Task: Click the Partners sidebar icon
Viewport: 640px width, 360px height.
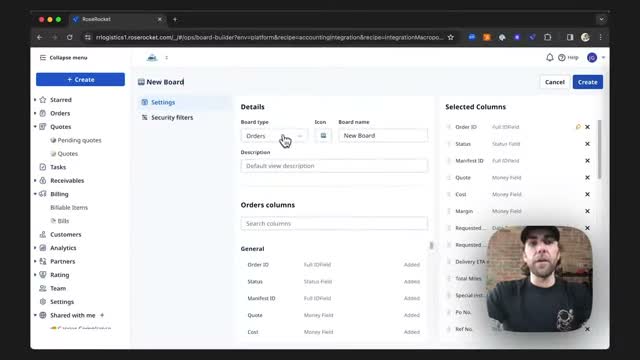Action: click(x=43, y=261)
